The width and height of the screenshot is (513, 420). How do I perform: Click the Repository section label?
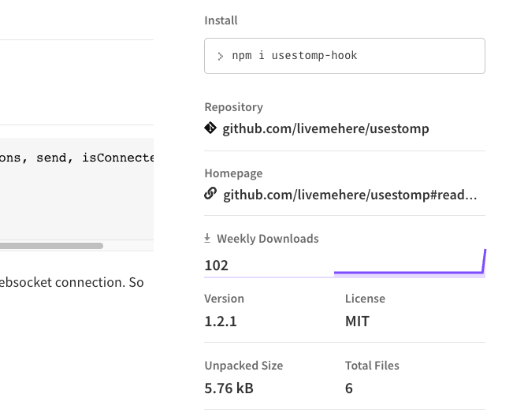click(x=233, y=107)
